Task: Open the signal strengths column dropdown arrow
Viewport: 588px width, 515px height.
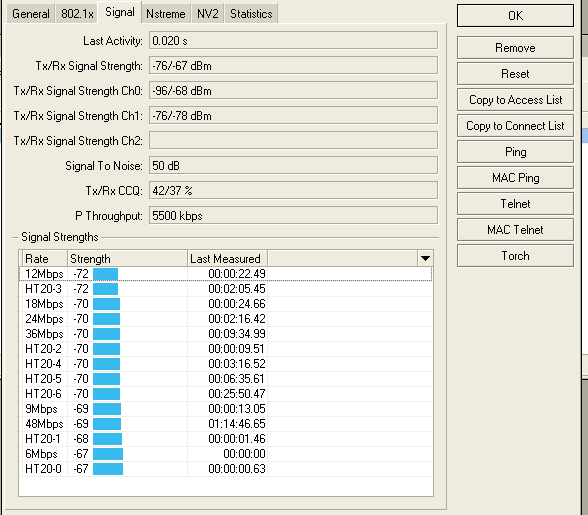Action: click(425, 258)
